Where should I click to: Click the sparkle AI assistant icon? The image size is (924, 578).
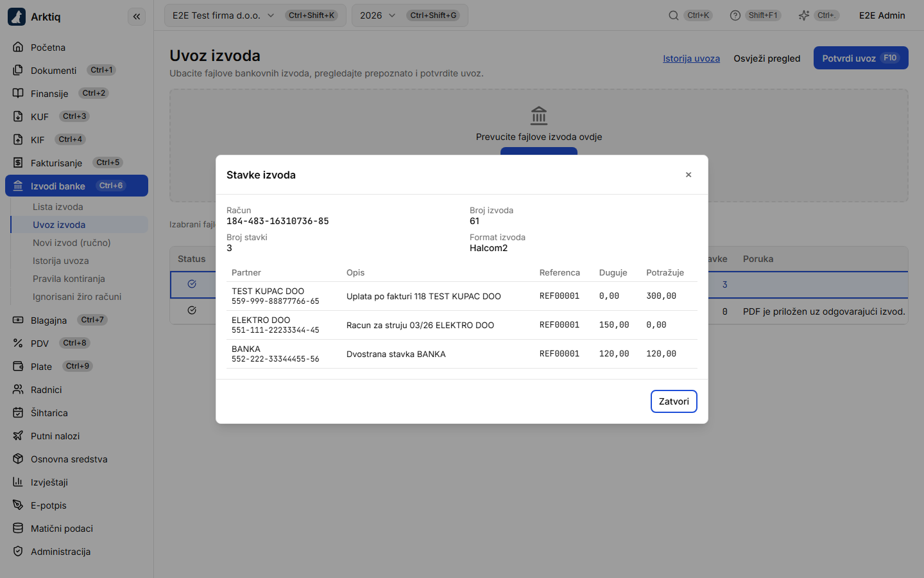click(x=804, y=15)
